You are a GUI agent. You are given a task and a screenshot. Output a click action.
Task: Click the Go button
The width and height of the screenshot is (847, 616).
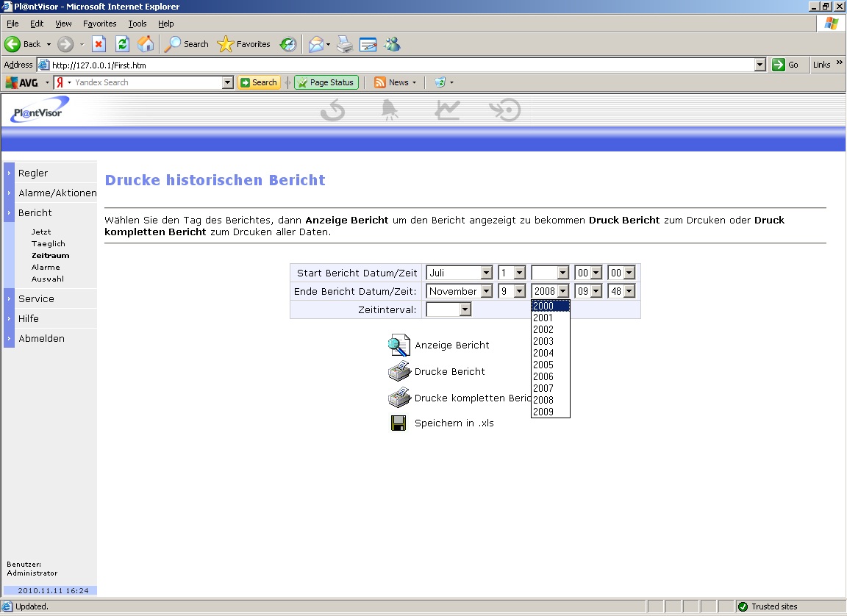[x=786, y=65]
